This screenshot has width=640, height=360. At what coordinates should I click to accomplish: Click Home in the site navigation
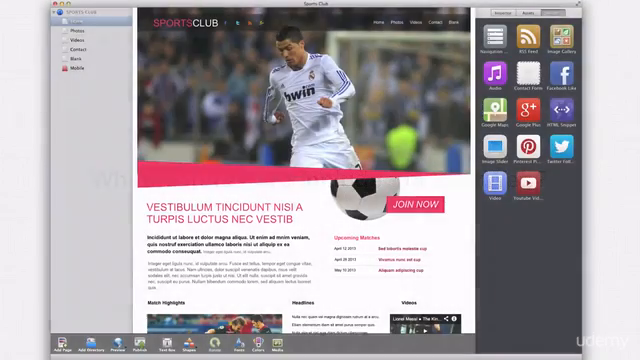click(378, 22)
